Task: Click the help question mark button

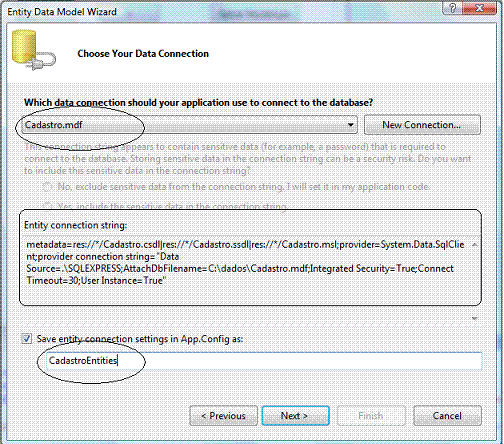Action: (453, 8)
